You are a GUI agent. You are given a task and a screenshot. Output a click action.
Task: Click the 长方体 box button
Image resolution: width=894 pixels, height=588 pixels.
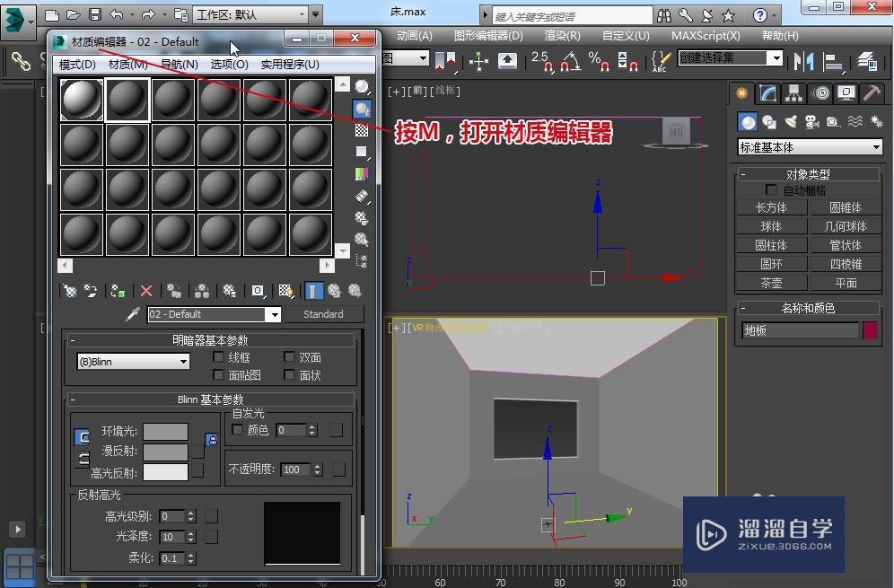click(771, 207)
